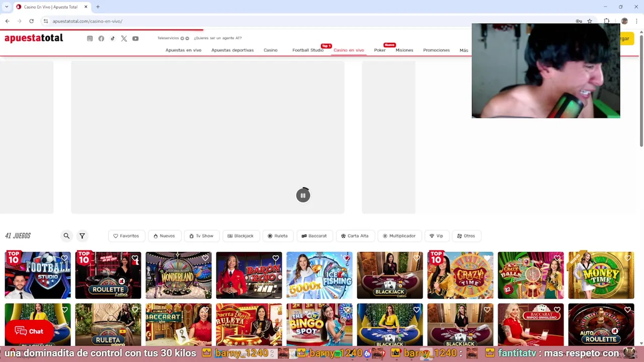The width and height of the screenshot is (644, 362).
Task: Open the X (Twitter) social icon
Action: coord(124,39)
